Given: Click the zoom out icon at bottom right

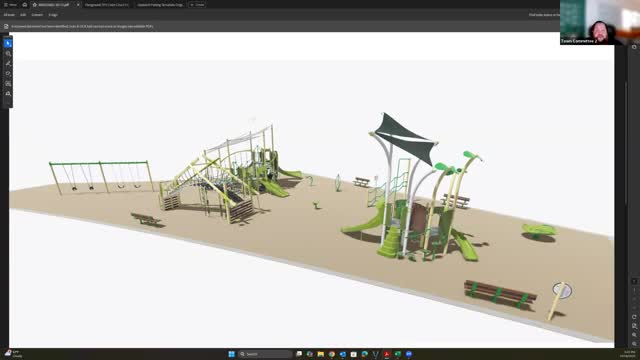Looking at the screenshot, I should pyautogui.click(x=634, y=343).
